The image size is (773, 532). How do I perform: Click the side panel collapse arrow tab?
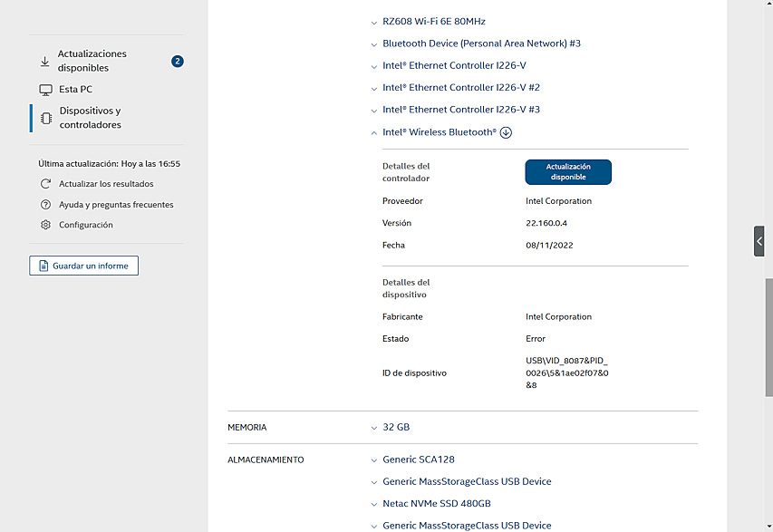759,241
